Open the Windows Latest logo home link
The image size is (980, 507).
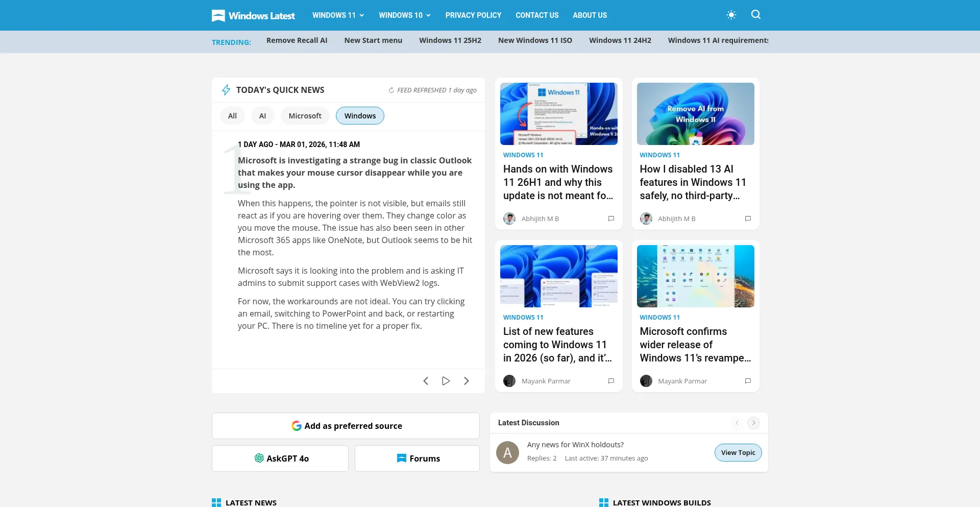click(253, 15)
